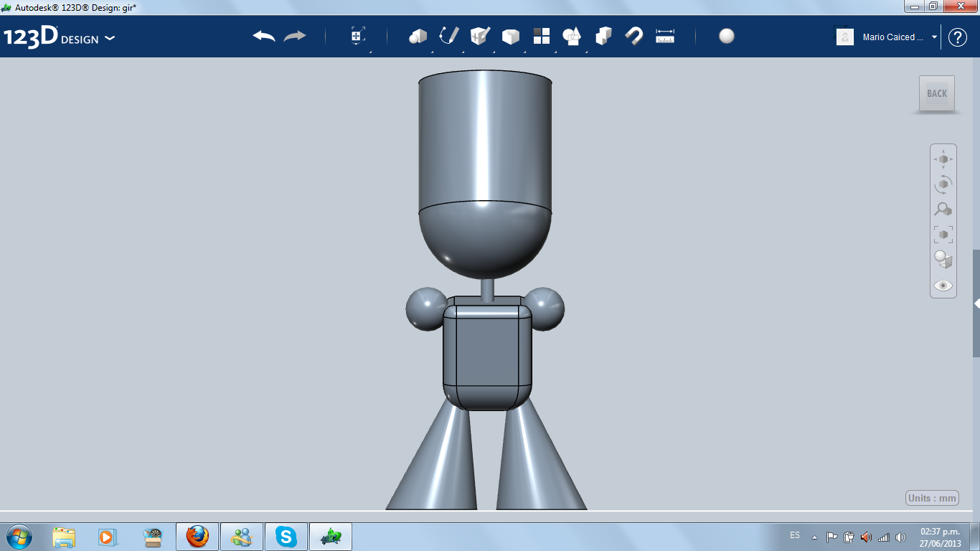980x551 pixels.
Task: Open the visual style materials/outlines icon
Action: coord(943,260)
